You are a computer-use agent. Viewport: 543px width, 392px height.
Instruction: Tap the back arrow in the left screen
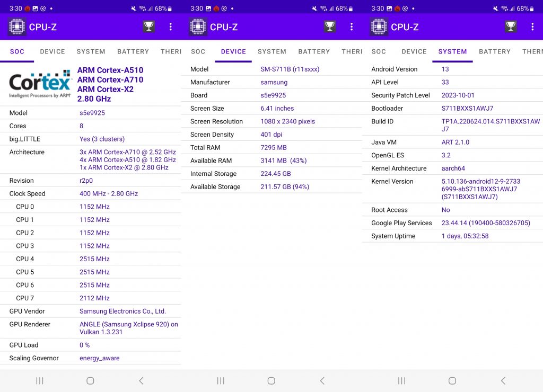tap(141, 381)
